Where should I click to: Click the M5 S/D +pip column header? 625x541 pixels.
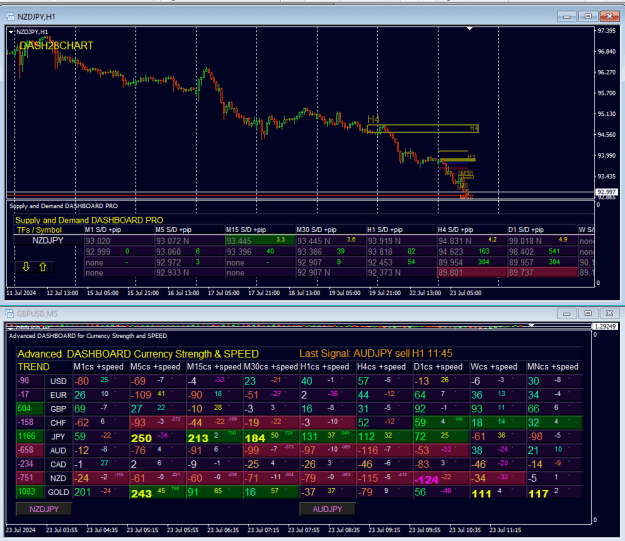(173, 230)
